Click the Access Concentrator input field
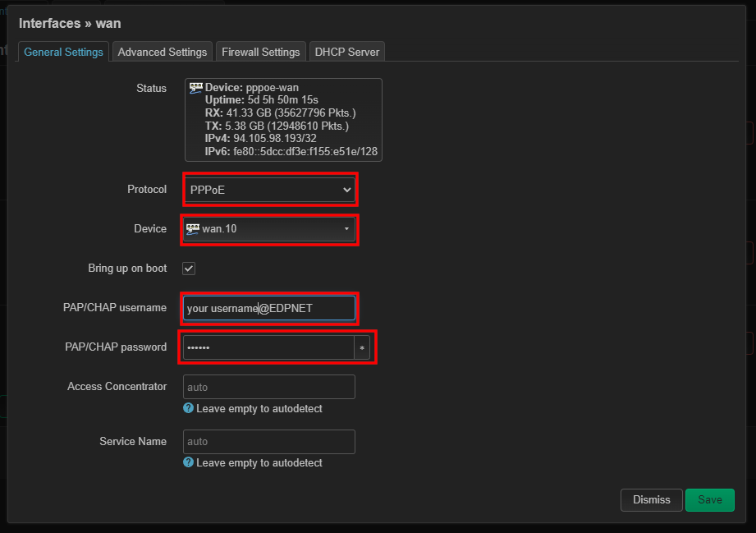Image resolution: width=756 pixels, height=533 pixels. click(269, 387)
